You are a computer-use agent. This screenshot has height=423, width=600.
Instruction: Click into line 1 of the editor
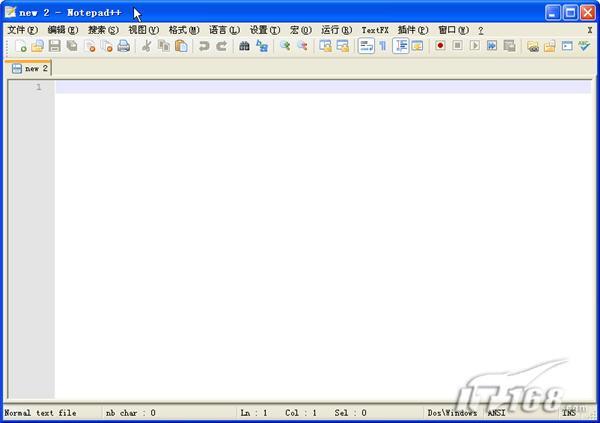pos(323,87)
